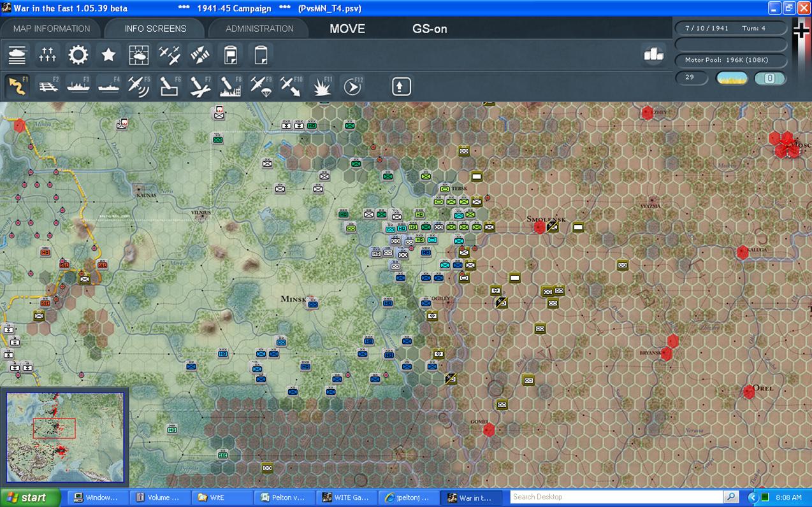Click the German cross side indicator
812x507 pixels.
801,31
